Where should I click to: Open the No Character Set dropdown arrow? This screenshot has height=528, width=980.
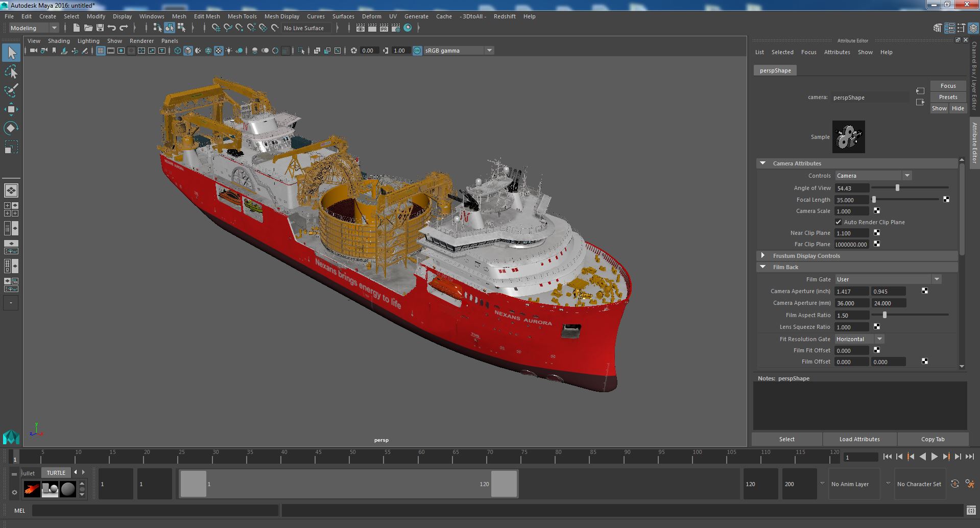pyautogui.click(x=888, y=484)
